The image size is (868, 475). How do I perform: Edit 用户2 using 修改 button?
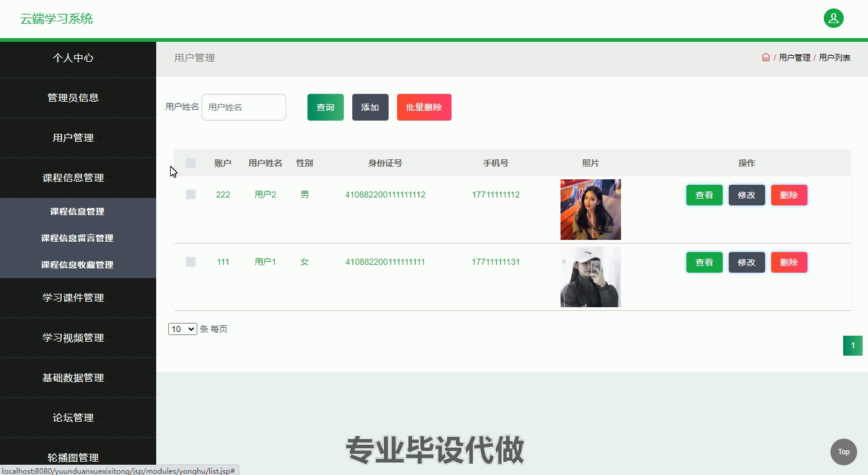click(x=747, y=195)
